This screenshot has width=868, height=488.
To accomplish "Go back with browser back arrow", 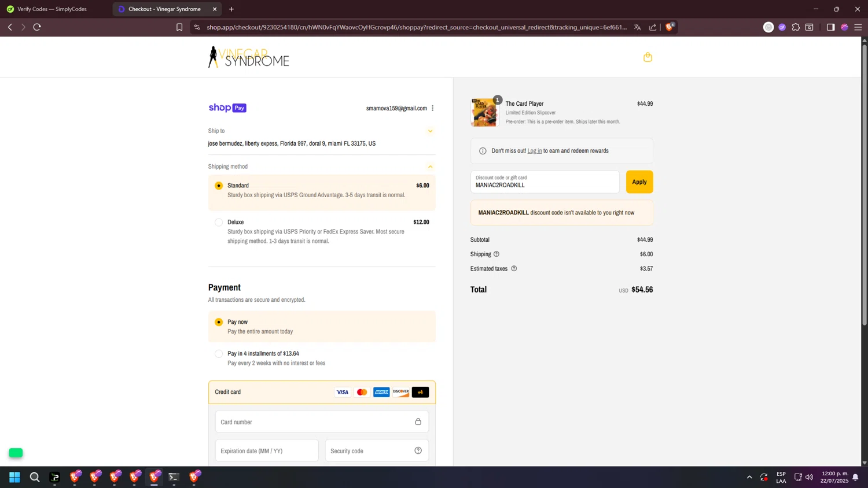I will (x=10, y=27).
